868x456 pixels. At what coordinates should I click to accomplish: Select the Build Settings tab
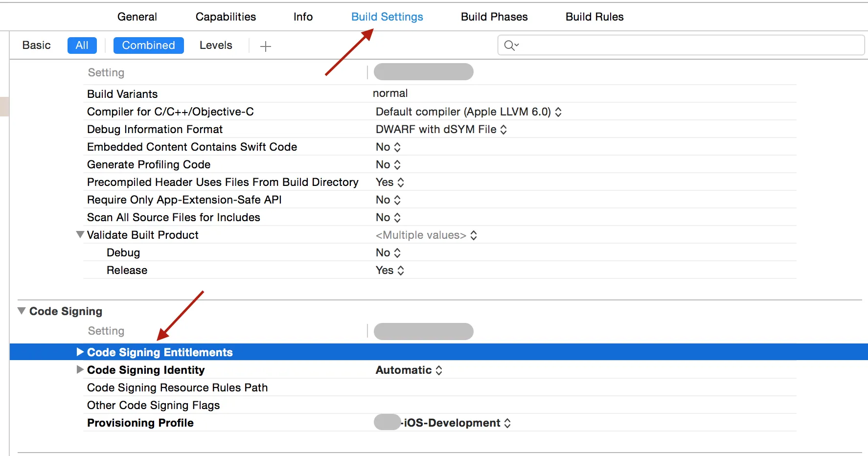click(x=387, y=17)
